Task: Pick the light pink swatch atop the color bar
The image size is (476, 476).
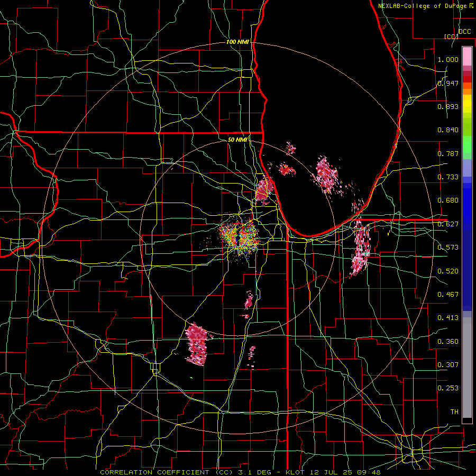Action: 467,56
